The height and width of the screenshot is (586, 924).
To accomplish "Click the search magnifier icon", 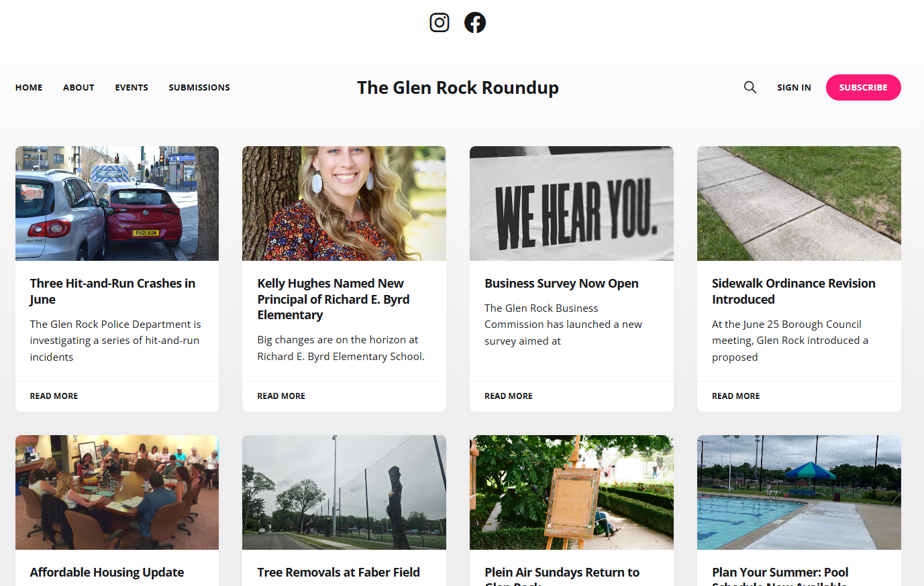I will [750, 87].
